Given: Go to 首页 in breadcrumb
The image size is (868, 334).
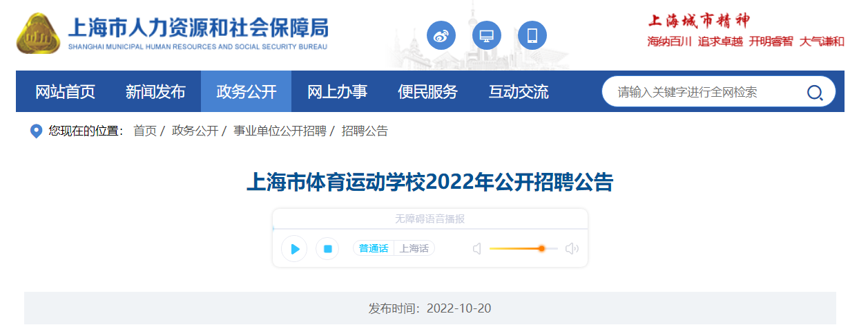Looking at the screenshot, I should [145, 131].
